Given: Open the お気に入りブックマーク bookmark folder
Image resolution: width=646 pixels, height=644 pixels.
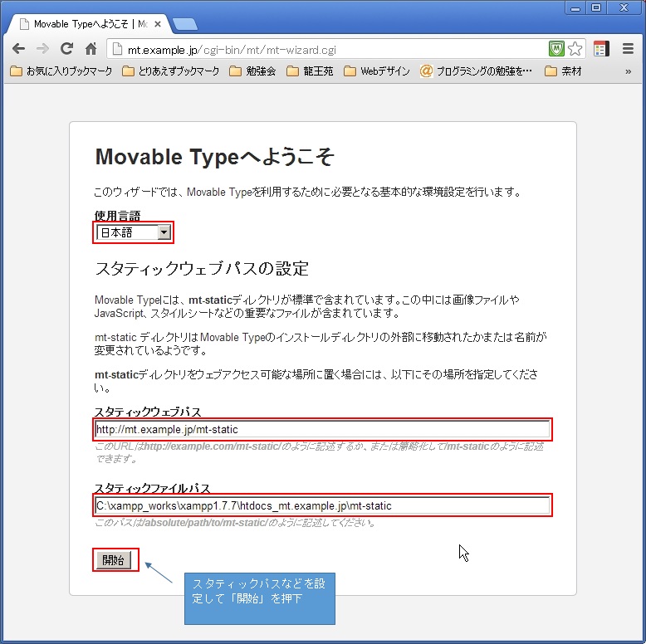Looking at the screenshot, I should pyautogui.click(x=61, y=71).
